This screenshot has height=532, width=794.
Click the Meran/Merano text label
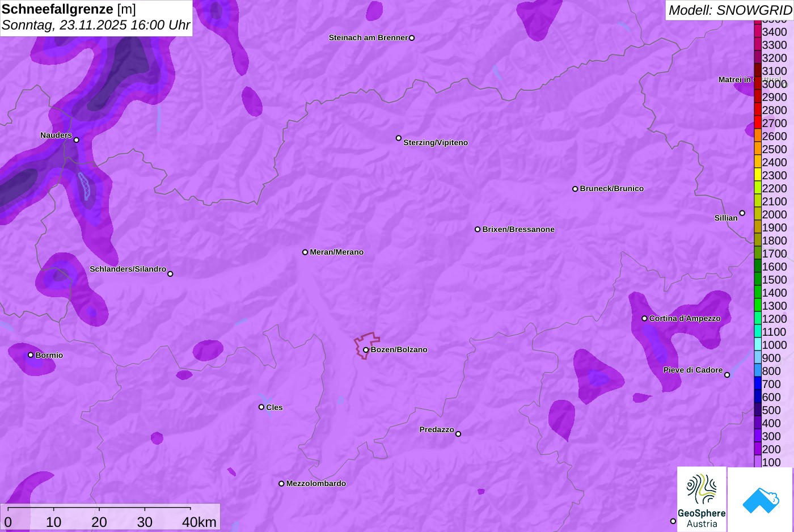tap(337, 252)
